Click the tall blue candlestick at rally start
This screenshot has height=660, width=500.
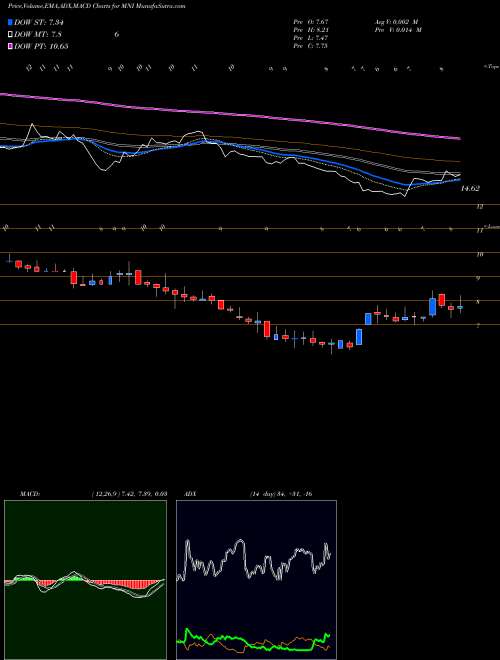359,337
